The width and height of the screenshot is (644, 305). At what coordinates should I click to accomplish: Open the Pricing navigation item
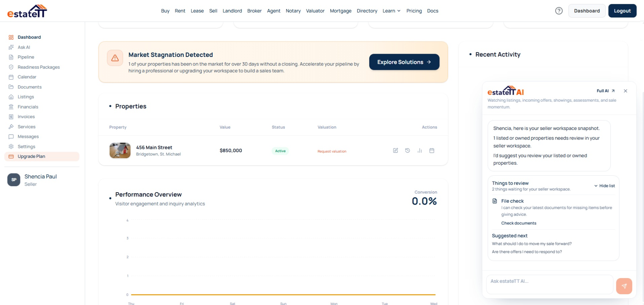coord(414,11)
